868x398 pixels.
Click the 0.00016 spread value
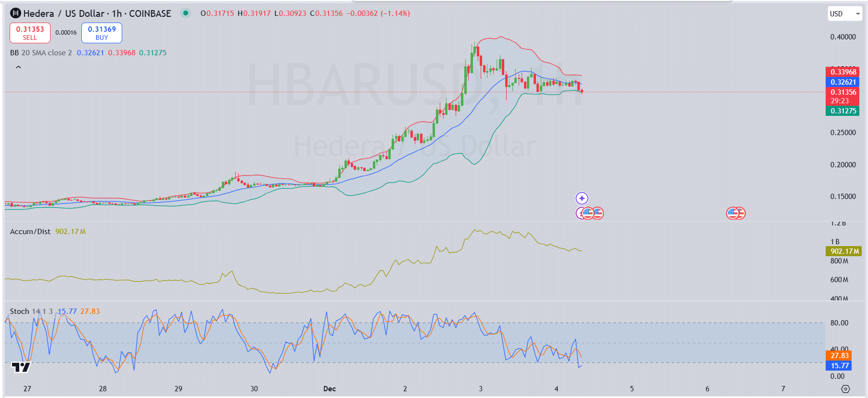[66, 33]
